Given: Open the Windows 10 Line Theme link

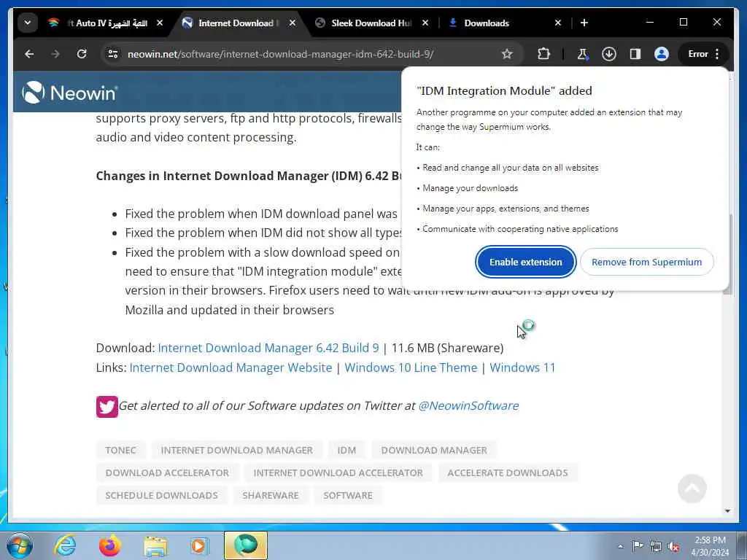Looking at the screenshot, I should [x=411, y=367].
